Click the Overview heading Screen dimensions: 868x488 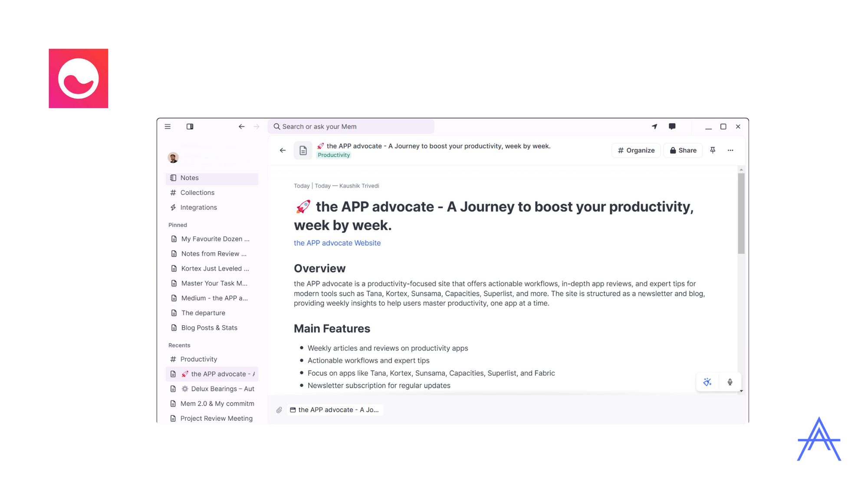point(320,269)
